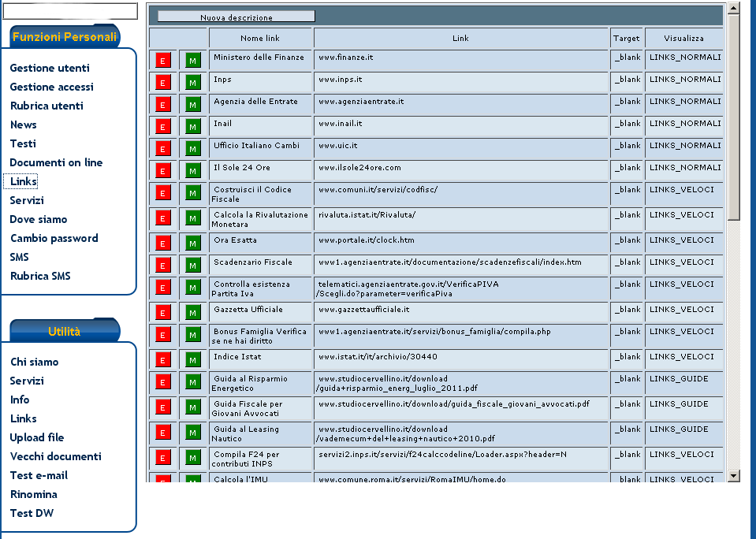
Task: Open Vecchi documenti
Action: [55, 456]
